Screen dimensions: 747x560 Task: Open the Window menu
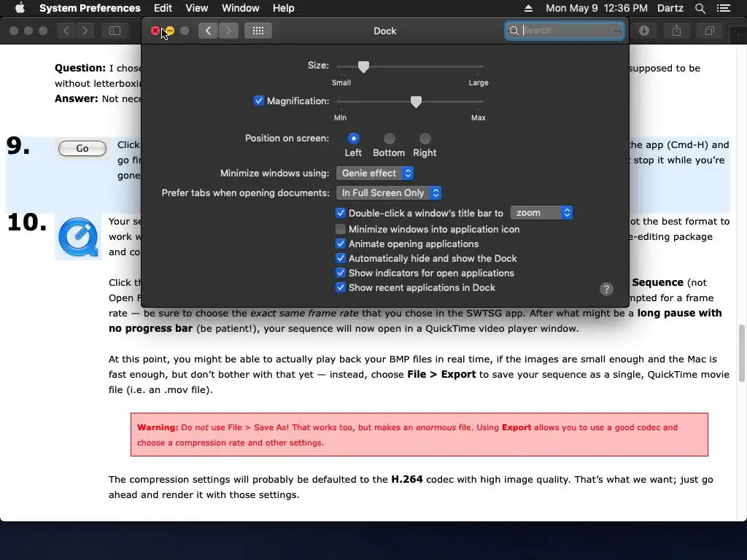coord(241,8)
